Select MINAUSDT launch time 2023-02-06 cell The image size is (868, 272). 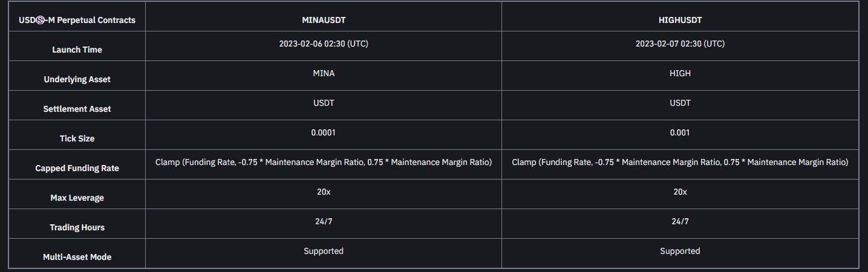[324, 44]
